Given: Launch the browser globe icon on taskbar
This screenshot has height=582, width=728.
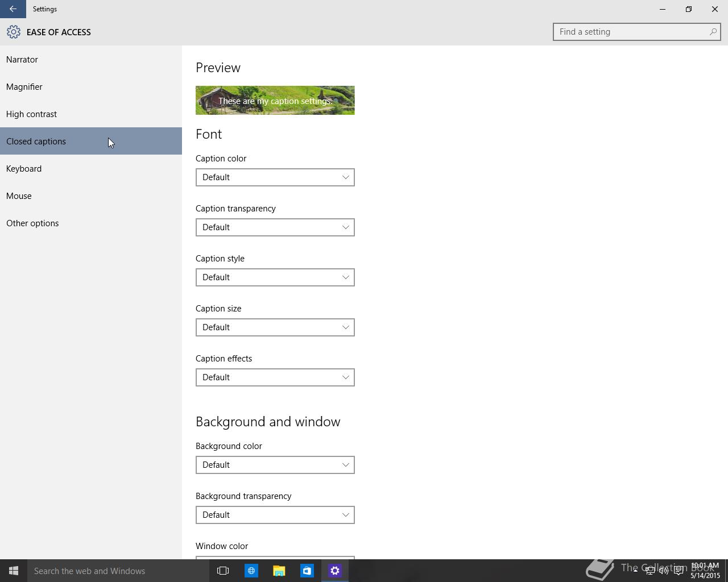Looking at the screenshot, I should pyautogui.click(x=251, y=571).
